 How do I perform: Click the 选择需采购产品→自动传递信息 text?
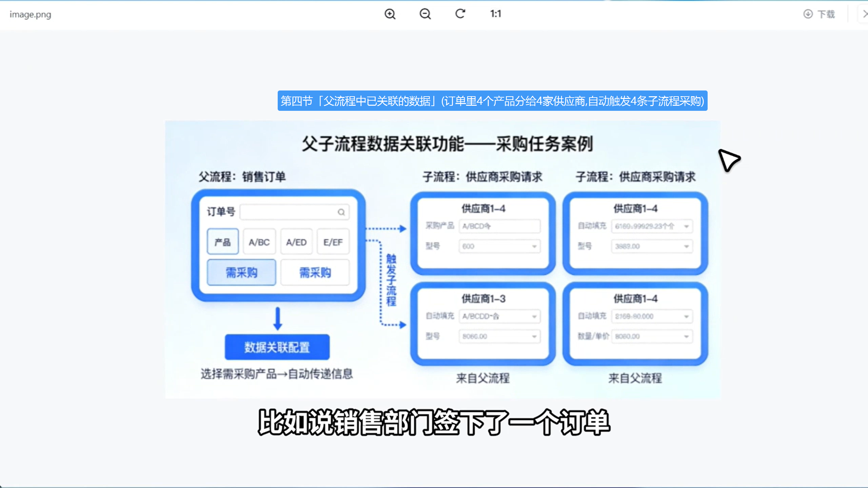point(277,374)
